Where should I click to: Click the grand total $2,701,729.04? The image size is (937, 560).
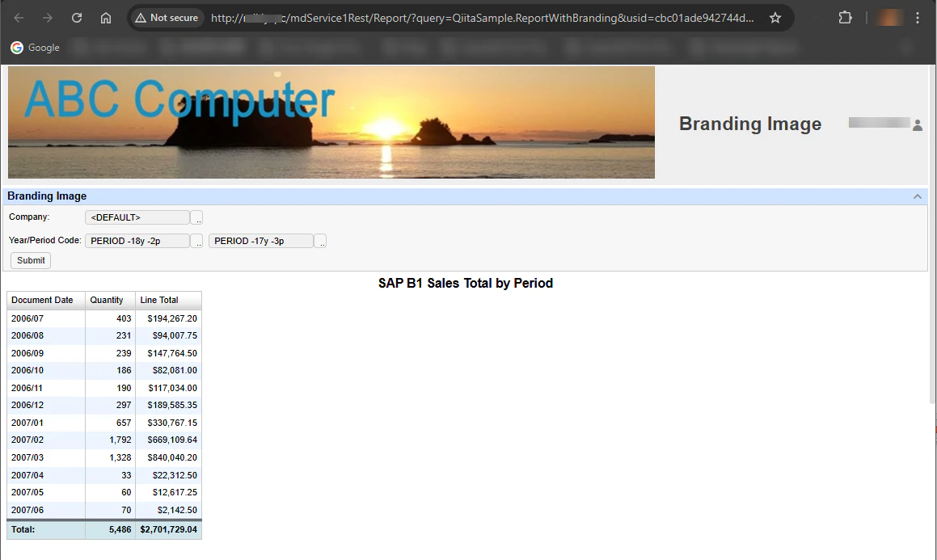pos(168,529)
